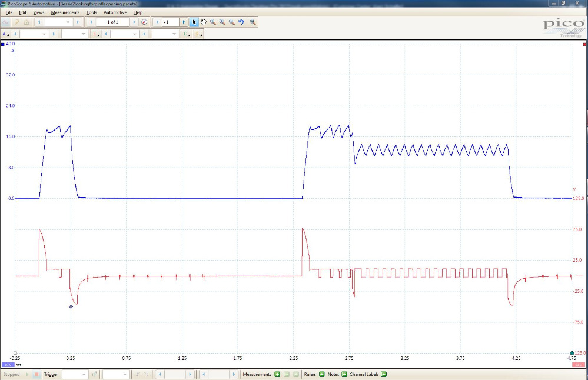The width and height of the screenshot is (588, 380).
Task: Decrease the pre-trigger percentage
Action: (x=203, y=374)
